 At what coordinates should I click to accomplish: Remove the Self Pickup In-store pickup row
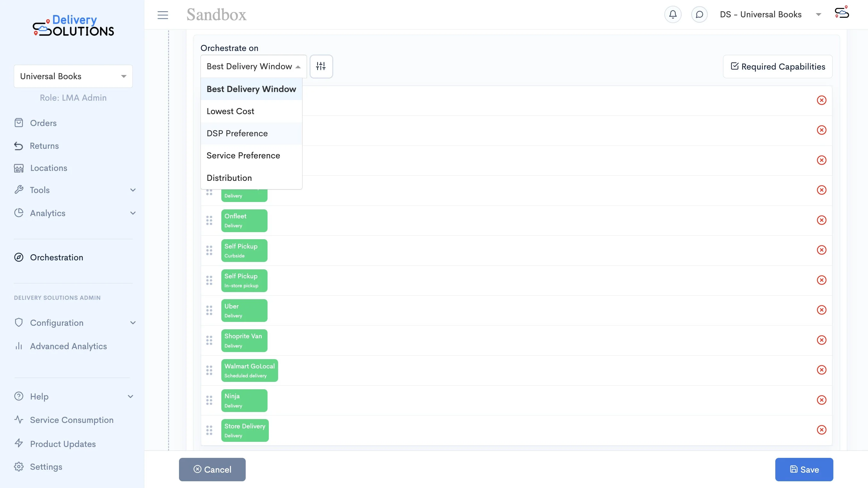point(821,280)
